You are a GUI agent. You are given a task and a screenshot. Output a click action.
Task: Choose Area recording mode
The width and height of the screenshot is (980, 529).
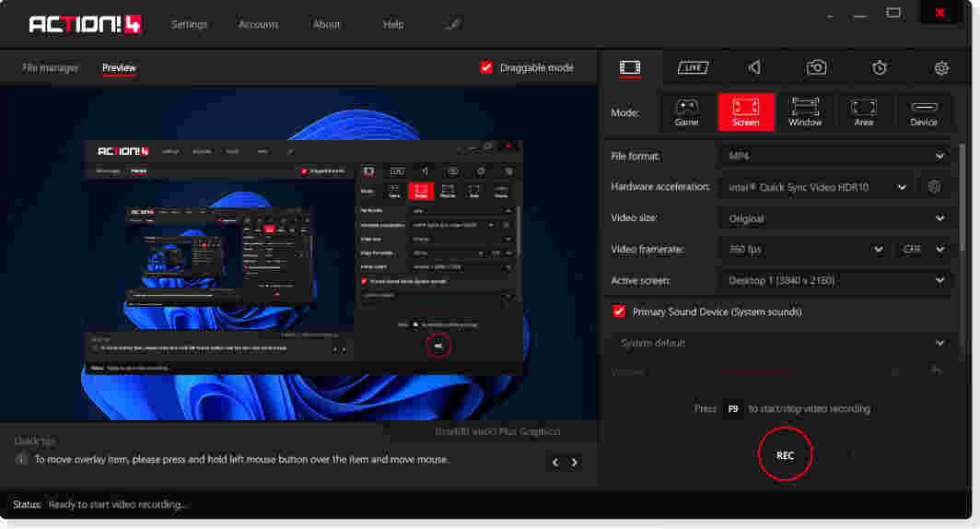pyautogui.click(x=863, y=112)
